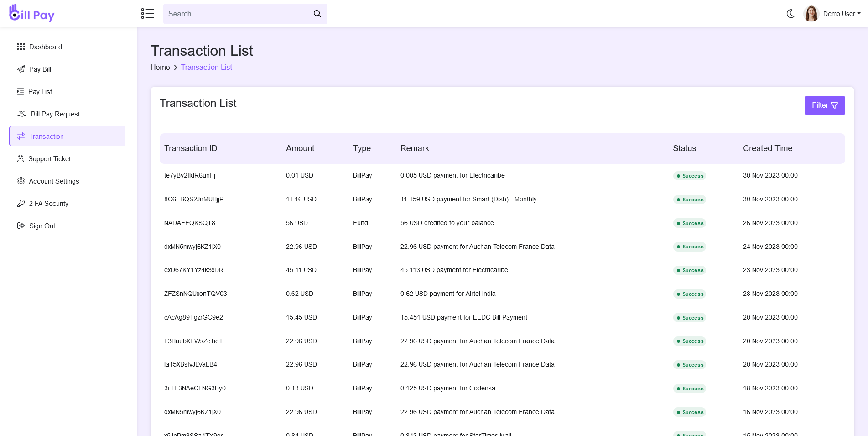868x436 pixels.
Task: Click the 26 Nov 2023 00:00 time cell
Action: coord(770,223)
